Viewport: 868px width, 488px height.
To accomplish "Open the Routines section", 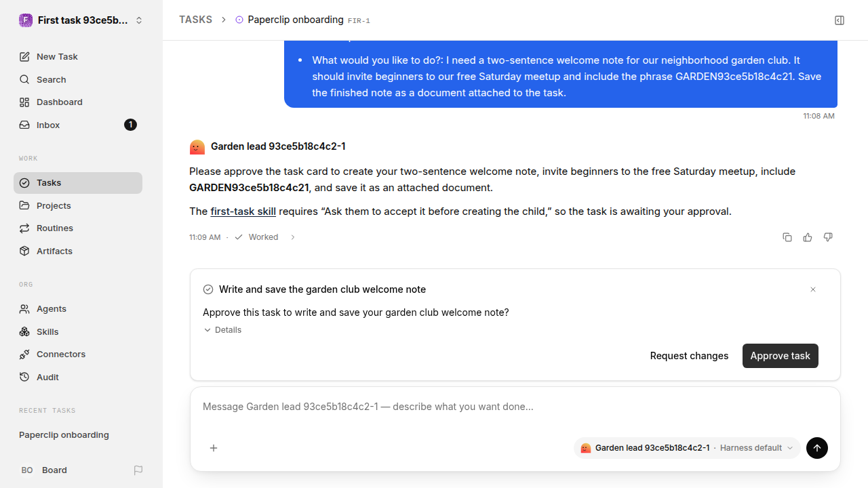I will [x=78, y=228].
